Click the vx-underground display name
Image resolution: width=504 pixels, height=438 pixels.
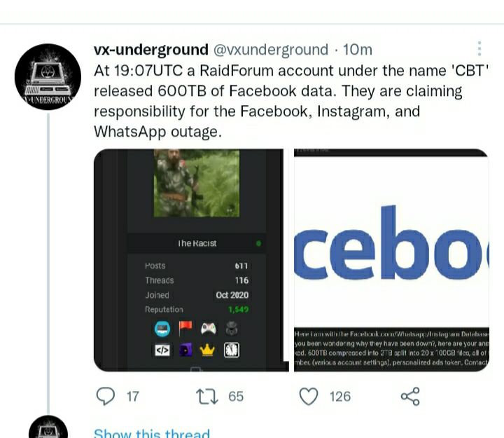(x=151, y=50)
